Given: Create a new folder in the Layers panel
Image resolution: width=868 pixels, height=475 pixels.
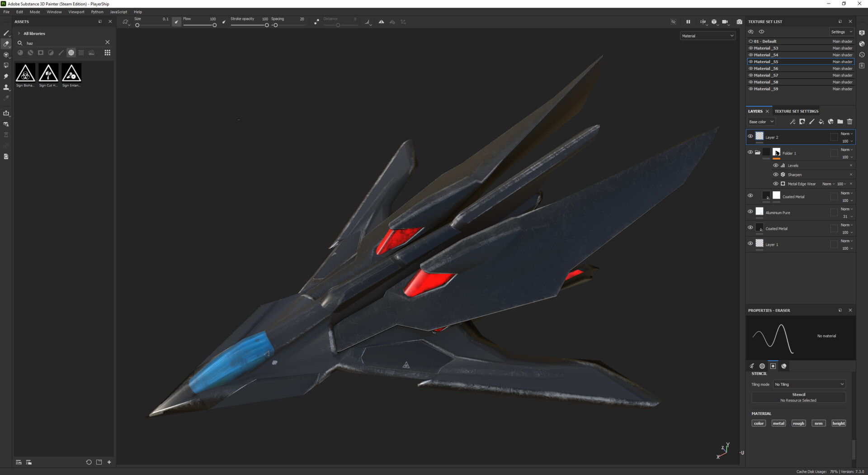Looking at the screenshot, I should click(x=840, y=122).
